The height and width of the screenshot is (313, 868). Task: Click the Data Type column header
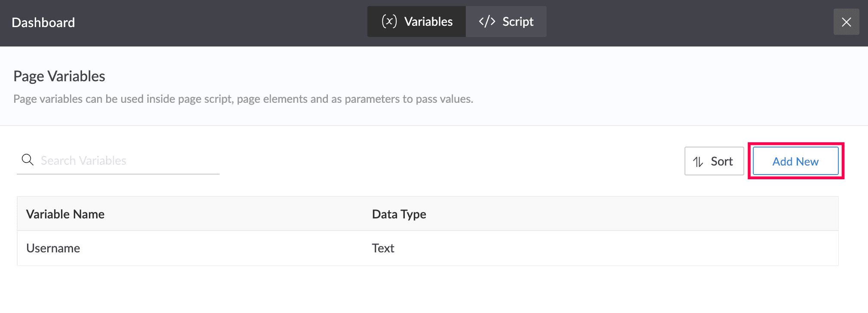coord(399,214)
